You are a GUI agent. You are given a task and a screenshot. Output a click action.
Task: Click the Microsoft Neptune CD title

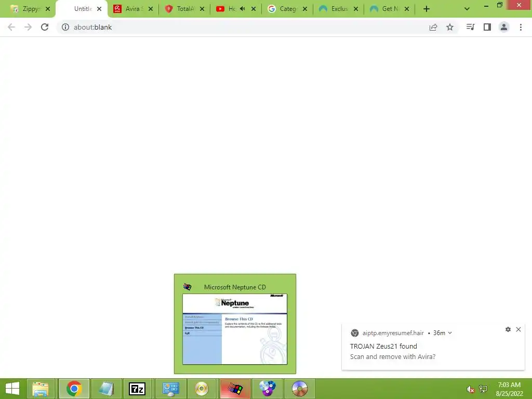click(x=235, y=287)
